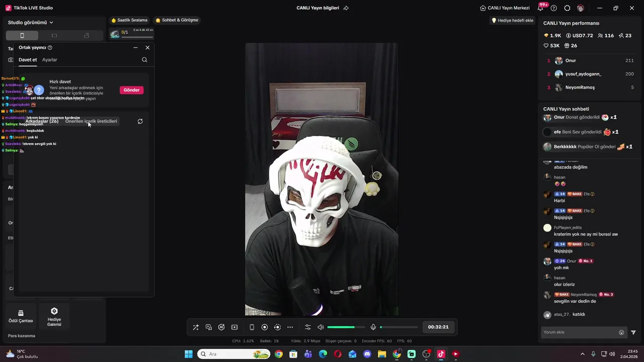Open CANLI Yayın Merkezi
Image resolution: width=644 pixels, height=362 pixels.
[505, 8]
